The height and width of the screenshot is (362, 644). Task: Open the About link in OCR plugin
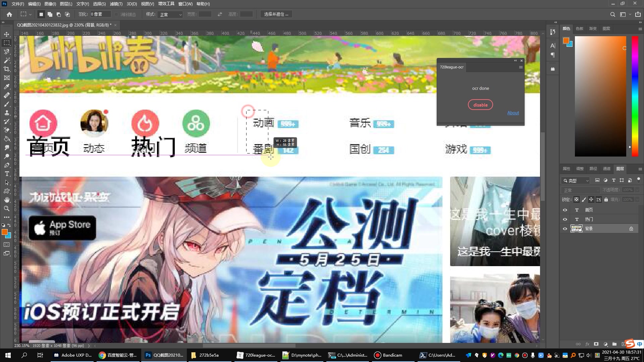pyautogui.click(x=513, y=113)
